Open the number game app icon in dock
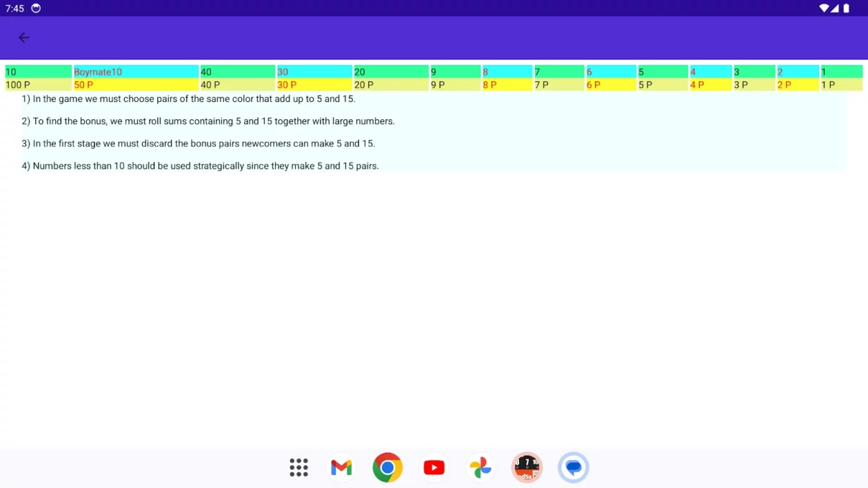The width and height of the screenshot is (868, 488). (x=527, y=467)
